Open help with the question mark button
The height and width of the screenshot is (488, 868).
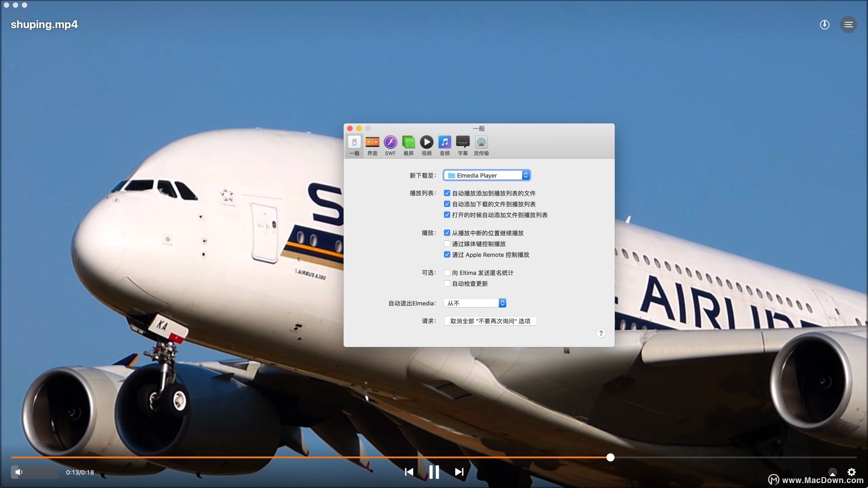tap(600, 333)
